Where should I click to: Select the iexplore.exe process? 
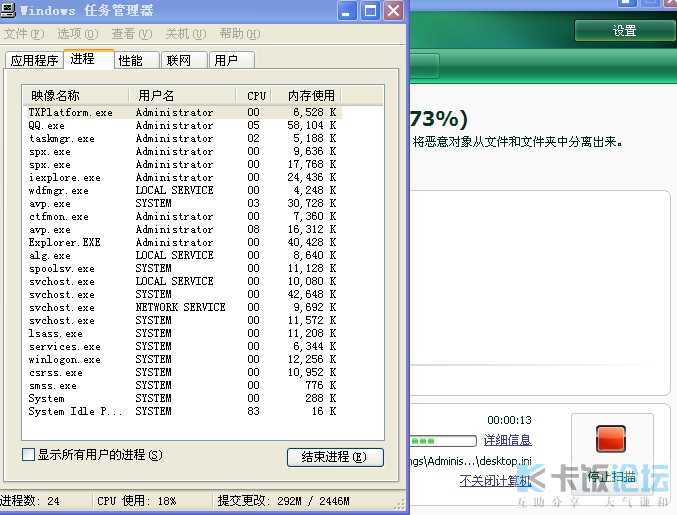(x=182, y=177)
